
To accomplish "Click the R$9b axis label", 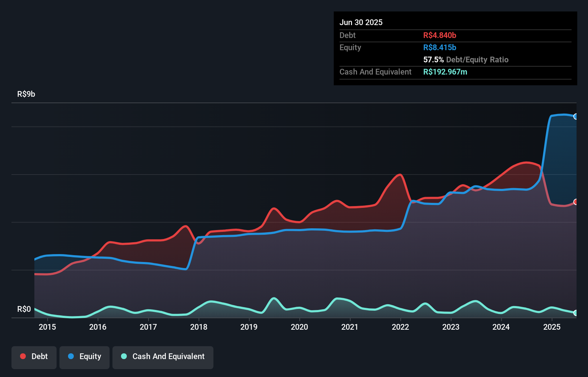I will point(26,94).
